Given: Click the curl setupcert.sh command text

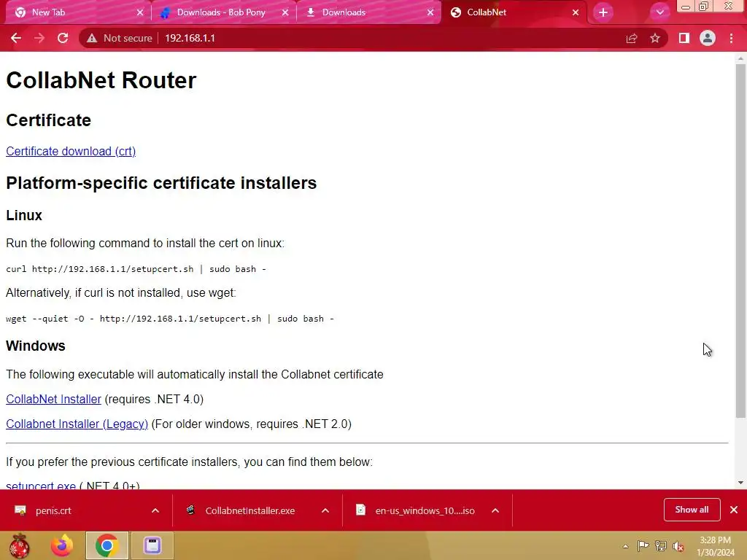Looking at the screenshot, I should 136,269.
